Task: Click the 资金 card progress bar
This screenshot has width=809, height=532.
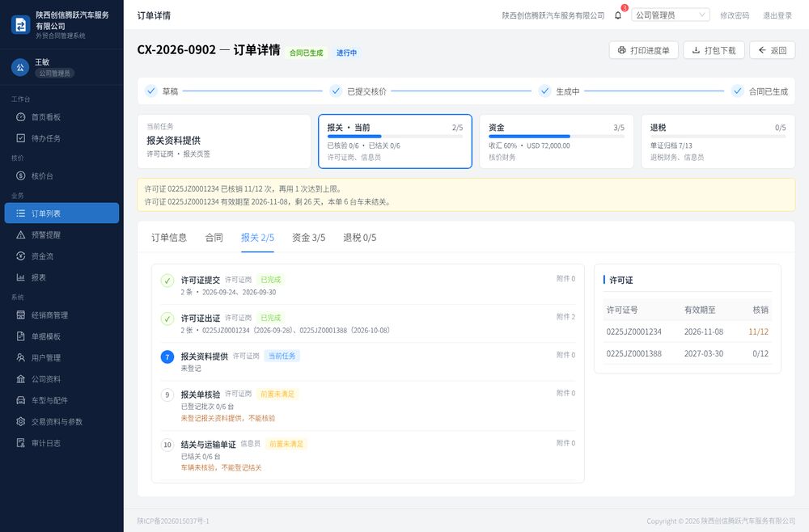Action: click(557, 137)
